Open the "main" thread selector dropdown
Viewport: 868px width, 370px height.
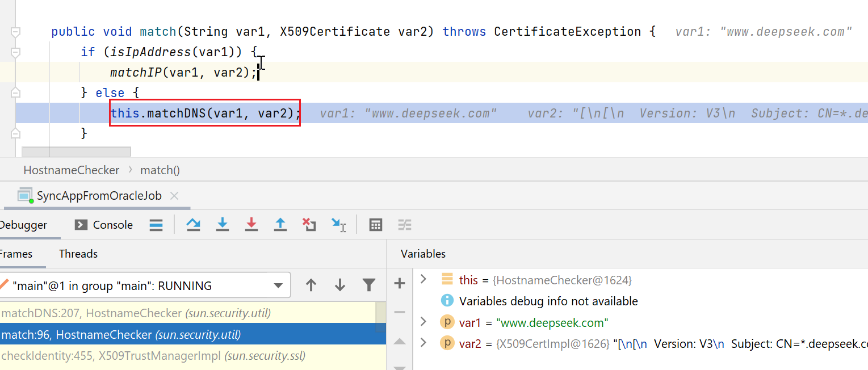[278, 285]
